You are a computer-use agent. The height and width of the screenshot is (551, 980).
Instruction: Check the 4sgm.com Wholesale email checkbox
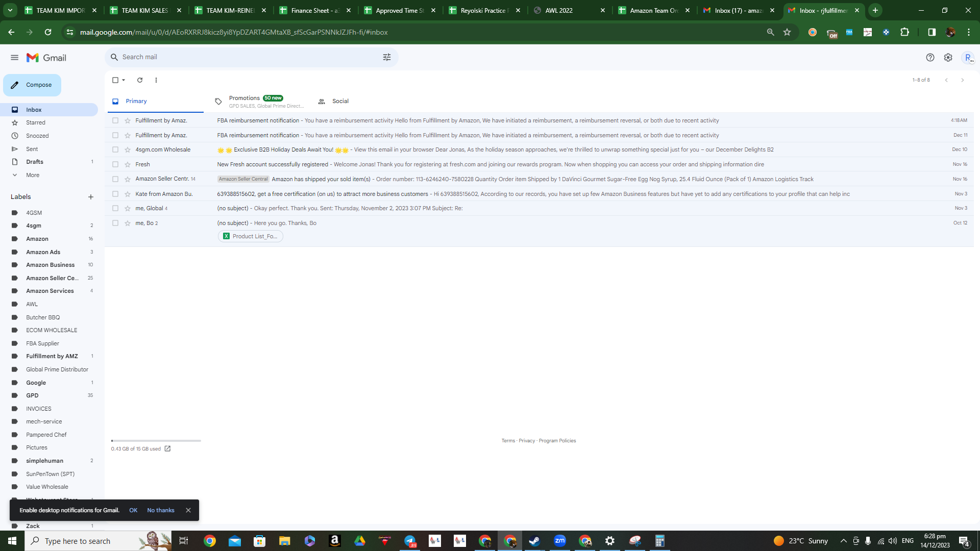tap(115, 150)
